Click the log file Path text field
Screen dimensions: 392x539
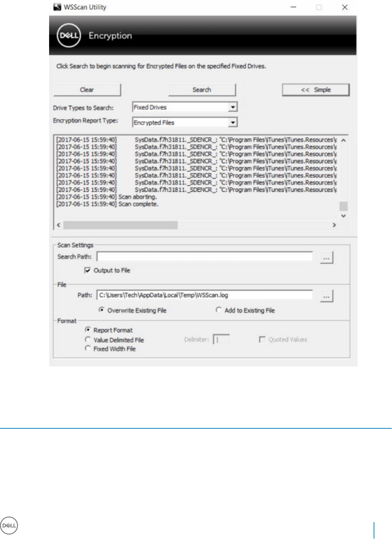coord(205,295)
